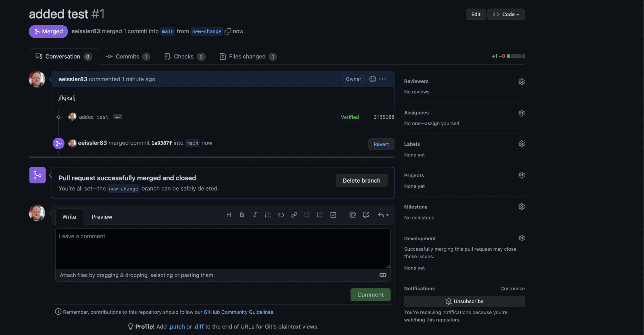Insert a blockquote into the comment

point(268,215)
